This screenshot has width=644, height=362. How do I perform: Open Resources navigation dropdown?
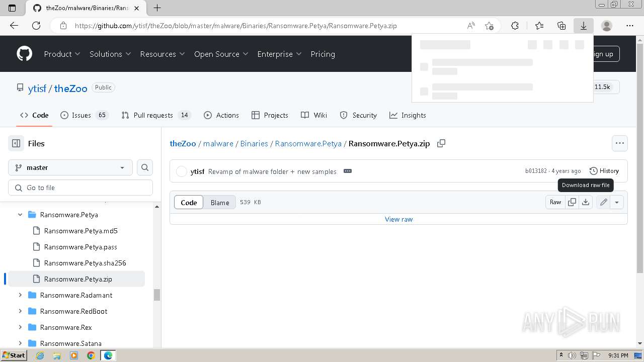tap(163, 54)
